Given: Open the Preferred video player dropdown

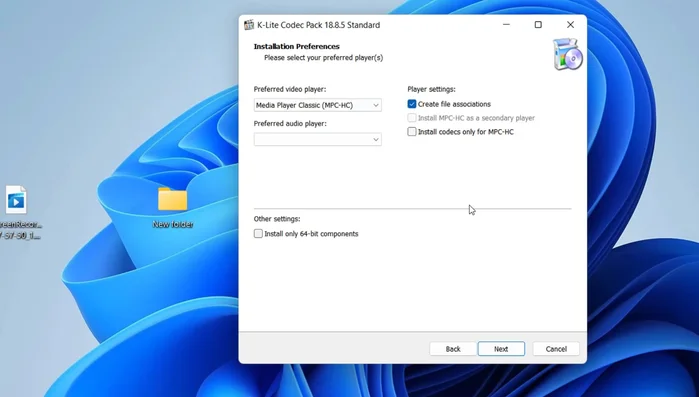Looking at the screenshot, I should pyautogui.click(x=317, y=105).
